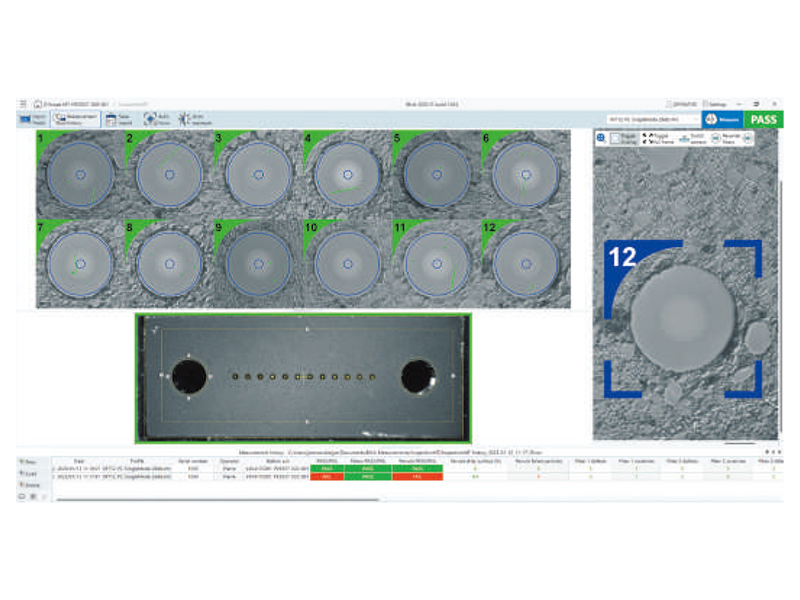Click the zoom magnifier icon in viewer
800x600 pixels.
click(x=600, y=138)
